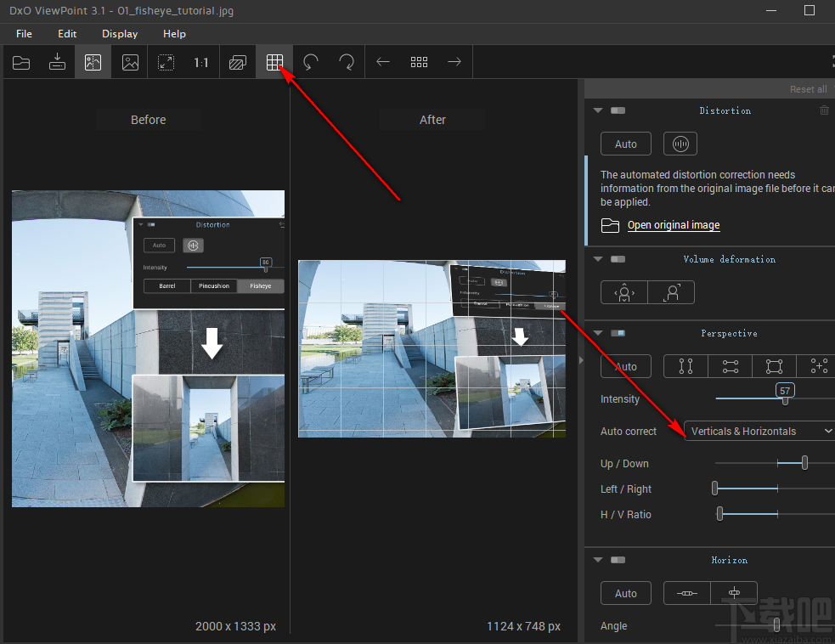Select vertical horizon line tool
This screenshot has height=644, width=835.
[x=734, y=593]
